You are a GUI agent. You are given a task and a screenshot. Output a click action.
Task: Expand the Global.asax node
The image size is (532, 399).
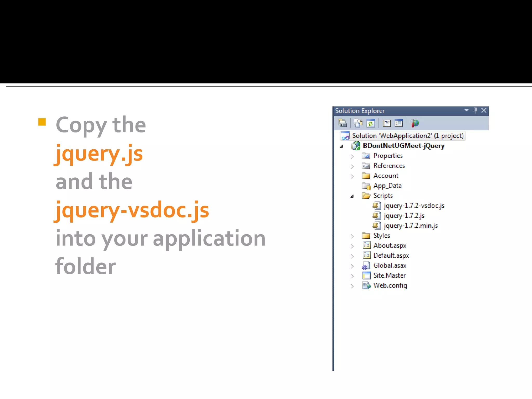(x=352, y=266)
